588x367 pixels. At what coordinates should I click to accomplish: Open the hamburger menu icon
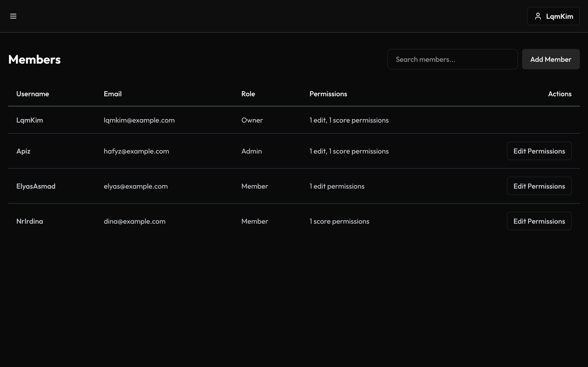(13, 16)
